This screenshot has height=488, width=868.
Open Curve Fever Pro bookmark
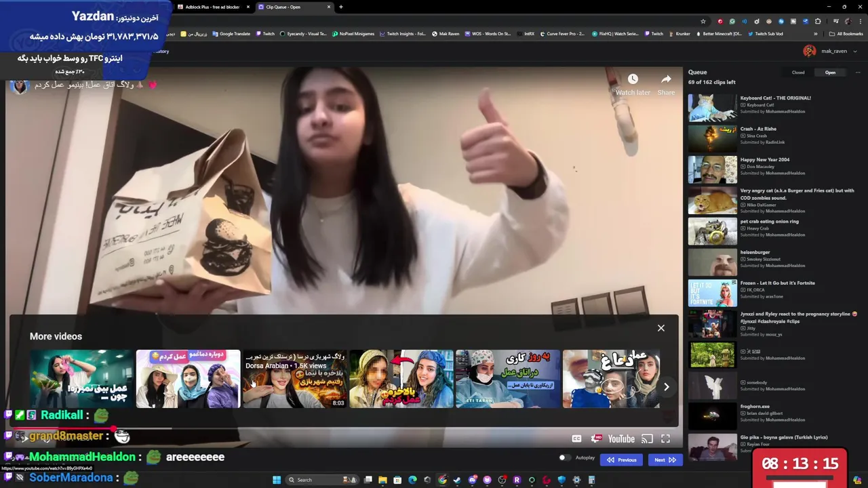click(x=562, y=34)
